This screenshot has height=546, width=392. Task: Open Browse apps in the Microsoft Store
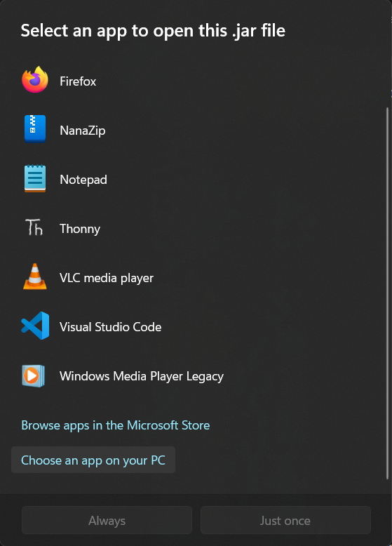pyautogui.click(x=116, y=425)
